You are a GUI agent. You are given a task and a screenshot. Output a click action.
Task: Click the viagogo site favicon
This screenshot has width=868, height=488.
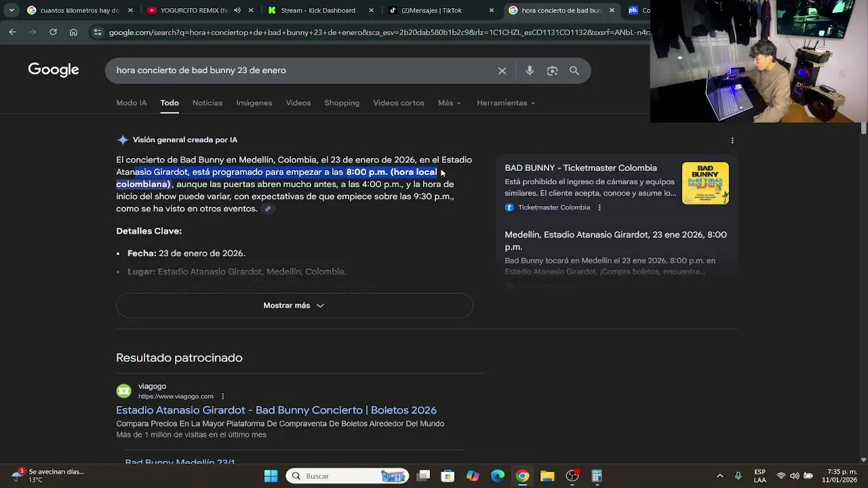point(123,391)
